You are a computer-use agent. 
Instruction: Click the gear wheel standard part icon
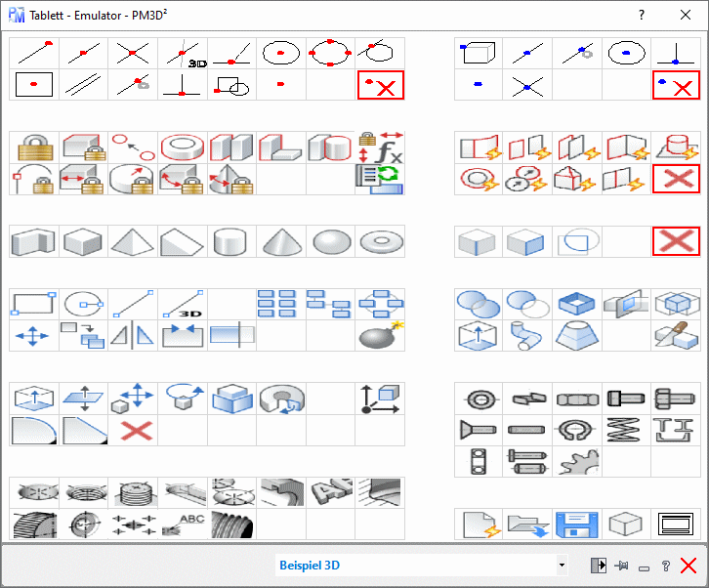576,460
